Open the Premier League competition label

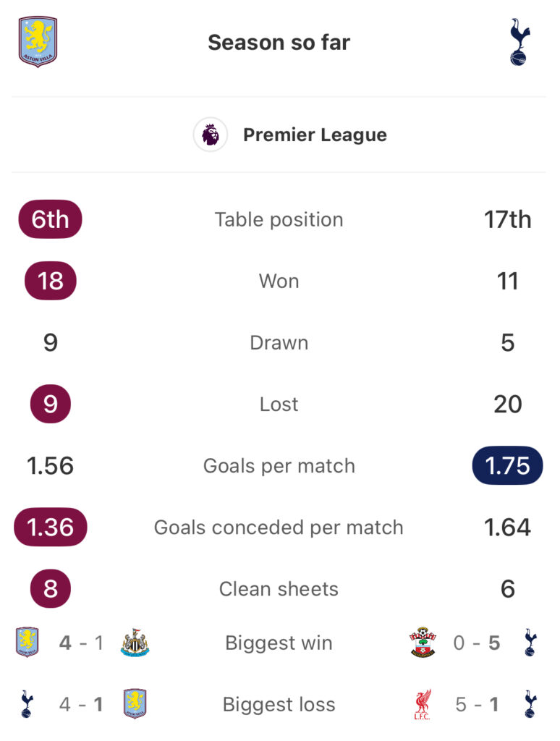pos(315,135)
